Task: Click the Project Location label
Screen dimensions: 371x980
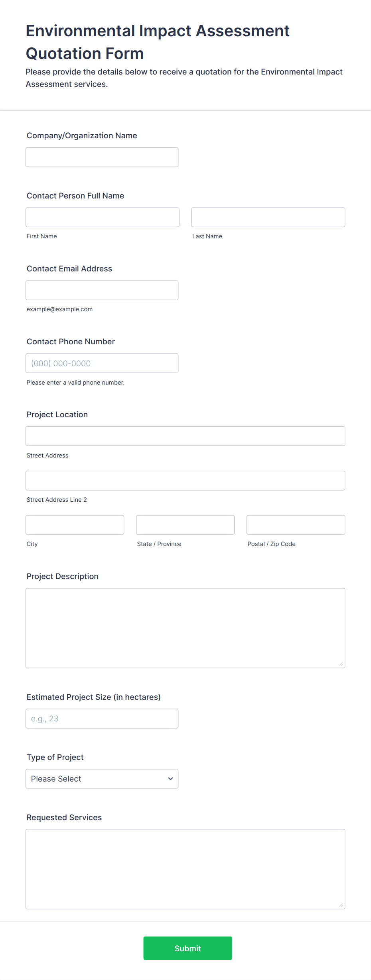Action: pyautogui.click(x=57, y=414)
